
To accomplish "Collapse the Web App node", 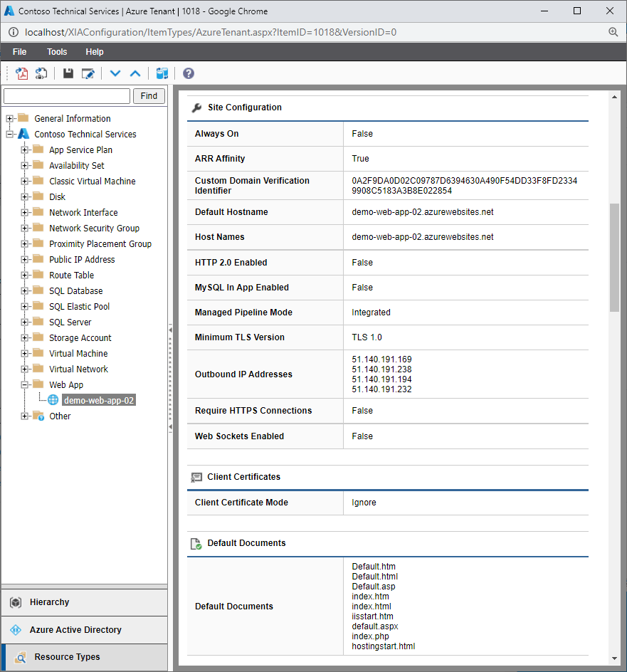I will 24,385.
